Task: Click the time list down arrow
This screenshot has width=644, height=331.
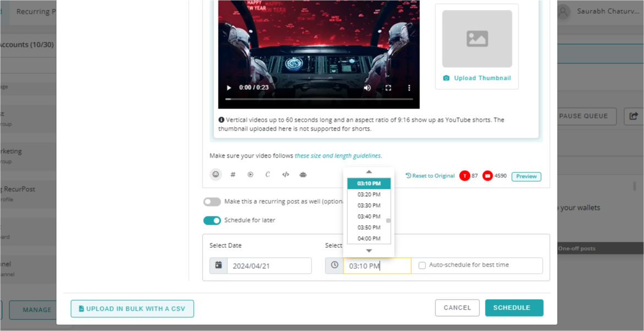Action: pos(369,251)
